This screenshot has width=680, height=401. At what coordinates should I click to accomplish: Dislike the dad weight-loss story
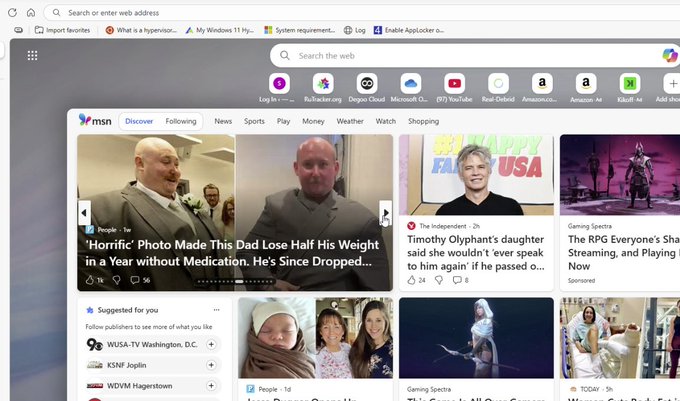[x=117, y=280]
